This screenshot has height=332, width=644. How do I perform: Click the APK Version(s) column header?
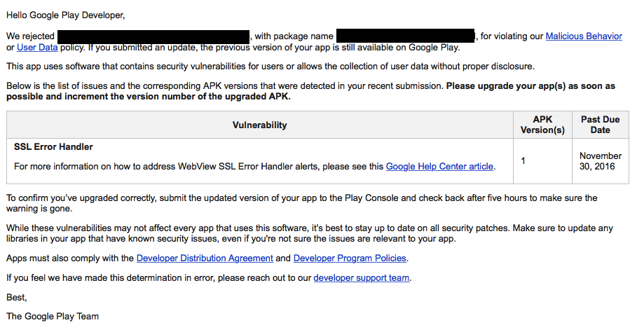coord(543,125)
